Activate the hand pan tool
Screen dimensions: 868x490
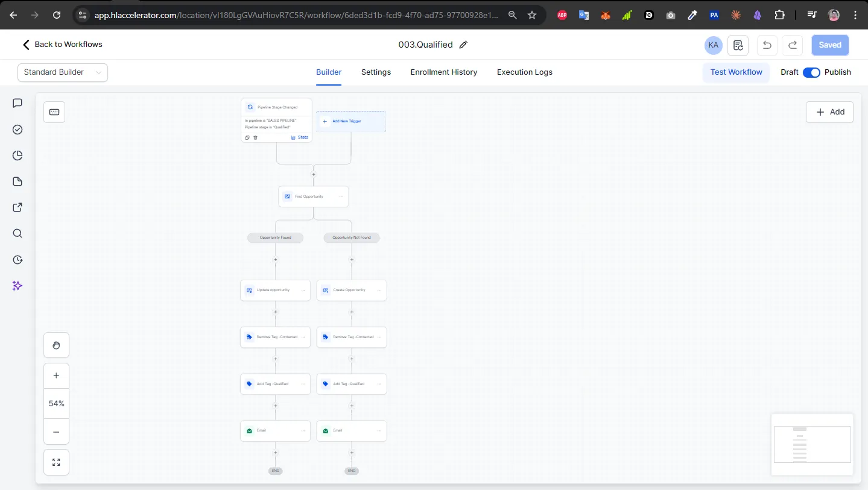click(56, 345)
